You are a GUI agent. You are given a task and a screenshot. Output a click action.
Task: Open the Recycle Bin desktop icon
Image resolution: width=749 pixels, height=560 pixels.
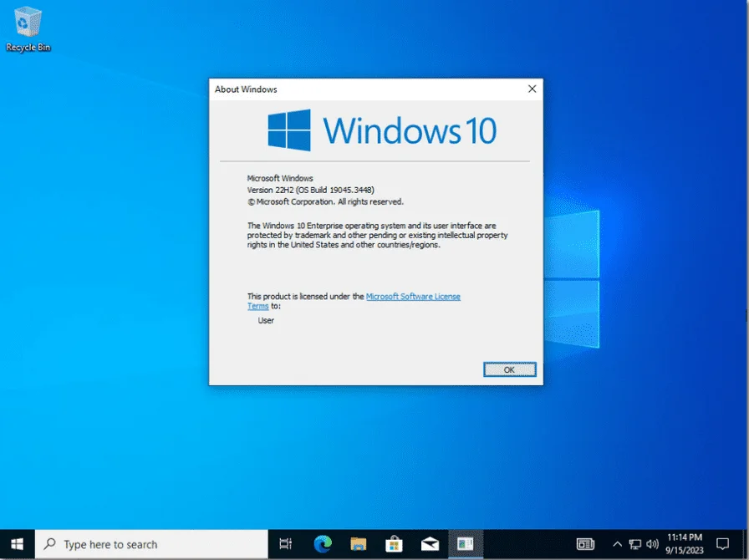click(28, 29)
